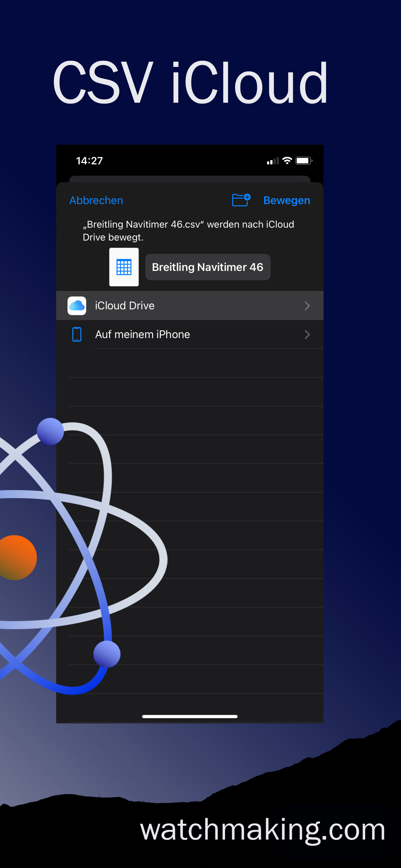Tap the iCloud Drive cloud icon

77,305
